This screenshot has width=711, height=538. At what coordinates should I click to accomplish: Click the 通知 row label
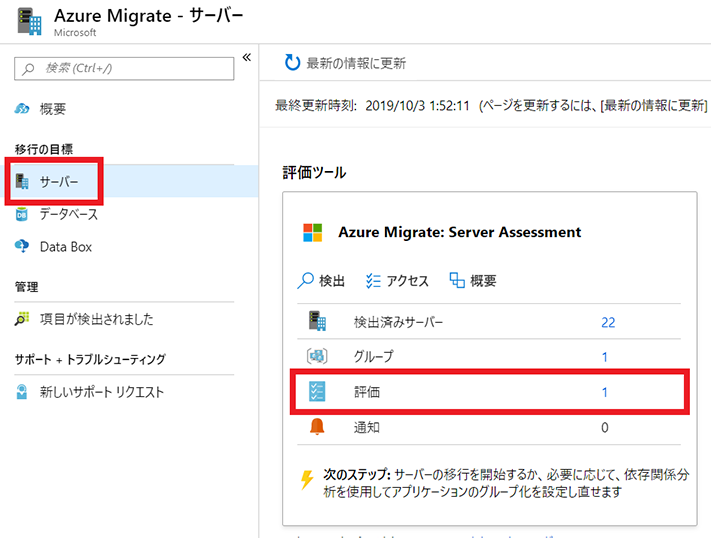367,427
